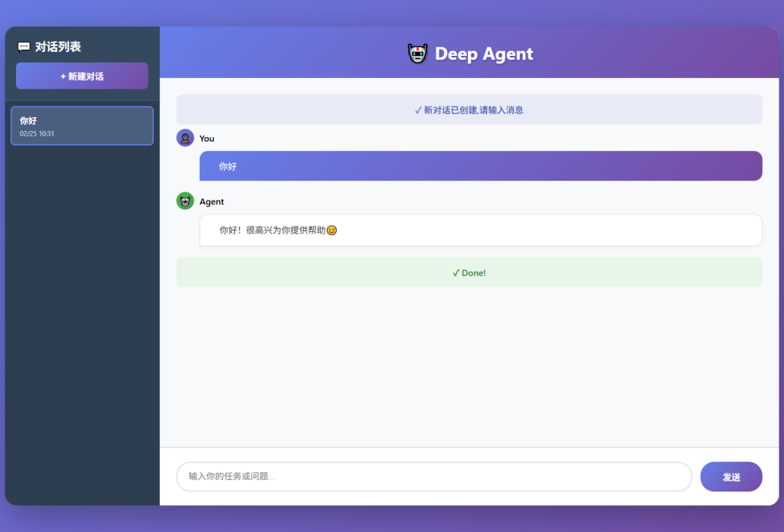Viewport: 784px width, 532px height.
Task: Click the green Agent avatar icon
Action: point(185,201)
